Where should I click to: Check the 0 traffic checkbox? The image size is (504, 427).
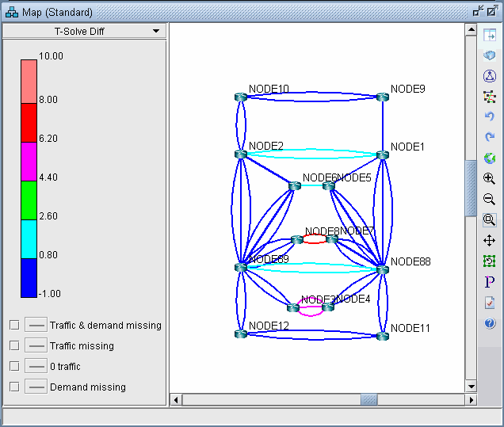tap(14, 367)
